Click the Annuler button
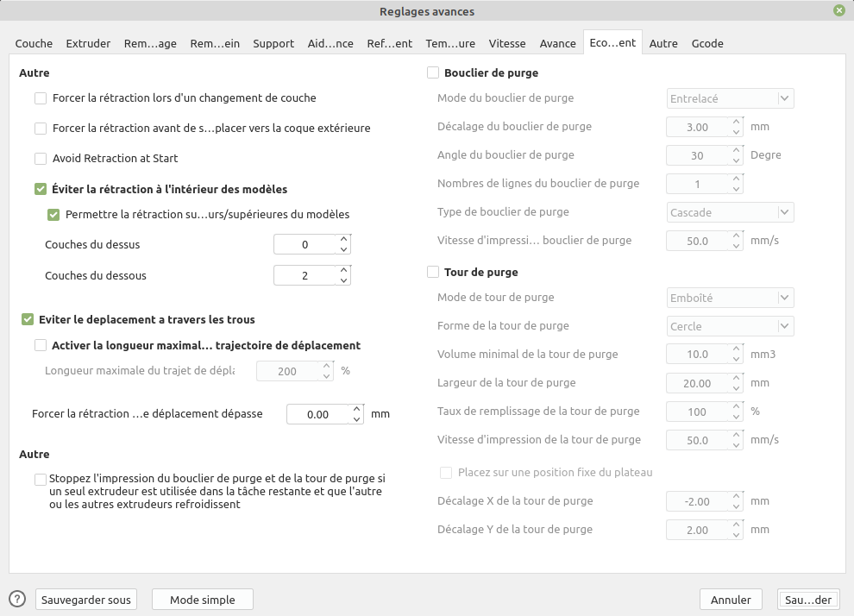The image size is (854, 616). coord(731,600)
